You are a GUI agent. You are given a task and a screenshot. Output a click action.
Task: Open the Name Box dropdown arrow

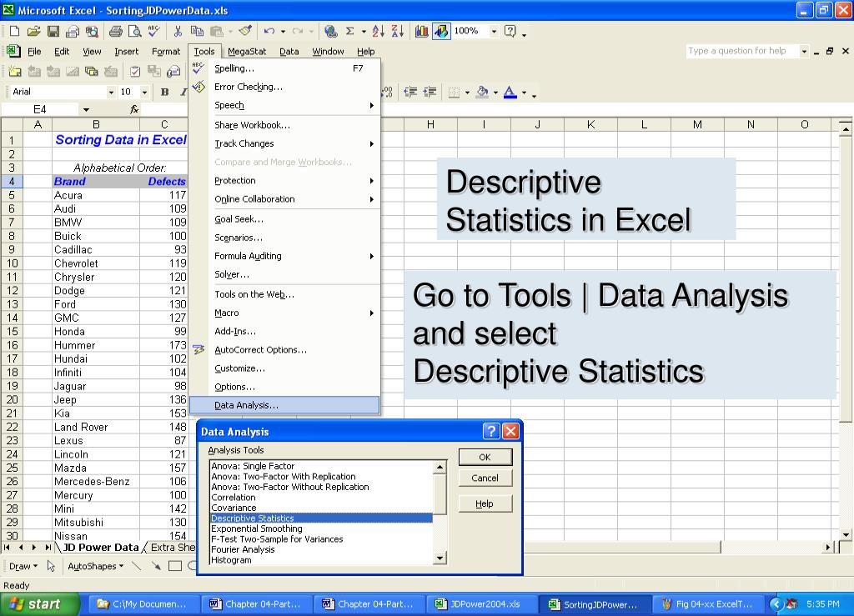86,109
